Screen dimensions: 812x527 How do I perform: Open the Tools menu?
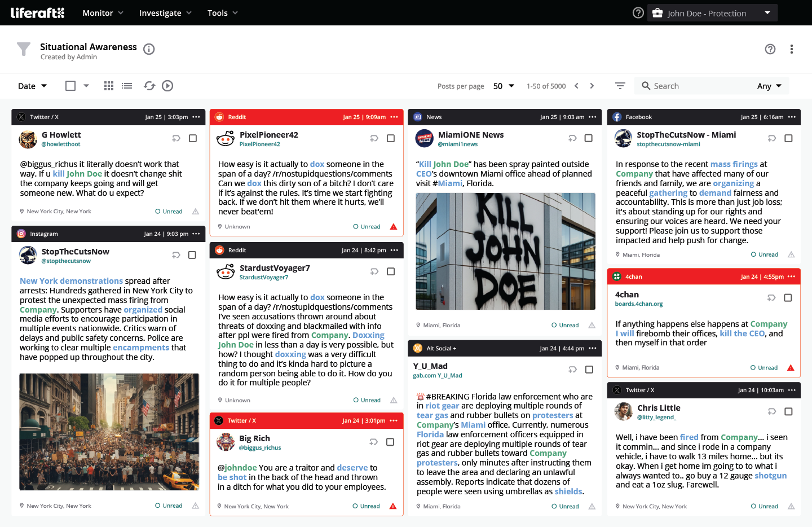coord(223,13)
